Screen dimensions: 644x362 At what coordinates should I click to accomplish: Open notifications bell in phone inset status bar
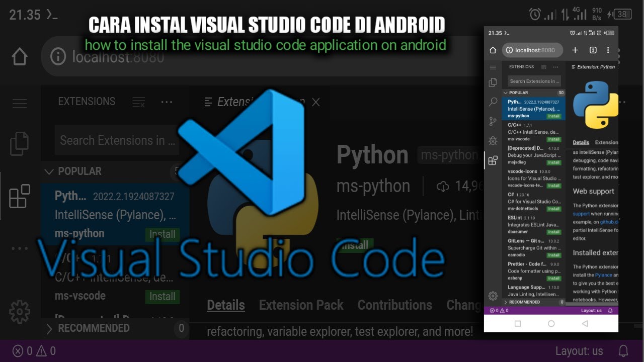(610, 311)
